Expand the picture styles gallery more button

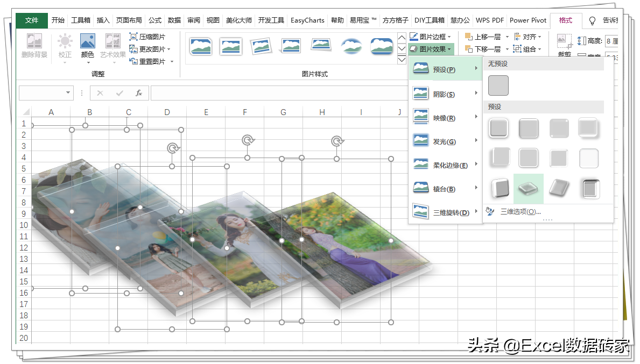[x=402, y=60]
